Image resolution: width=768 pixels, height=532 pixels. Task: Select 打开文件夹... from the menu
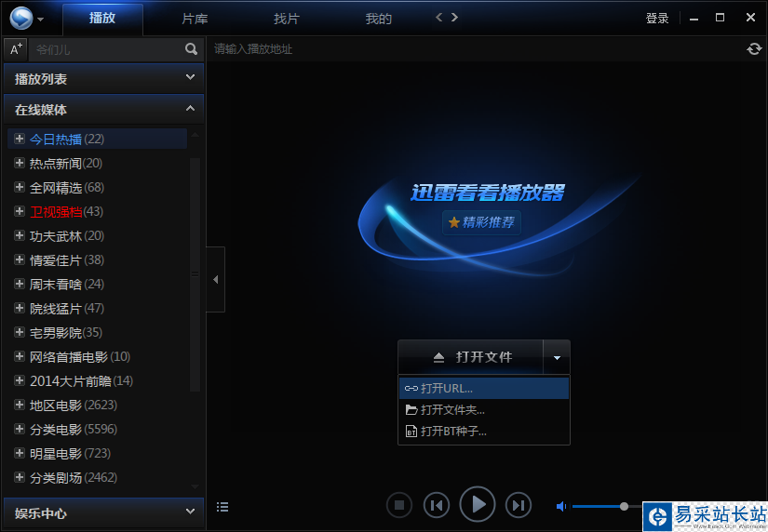[484, 409]
